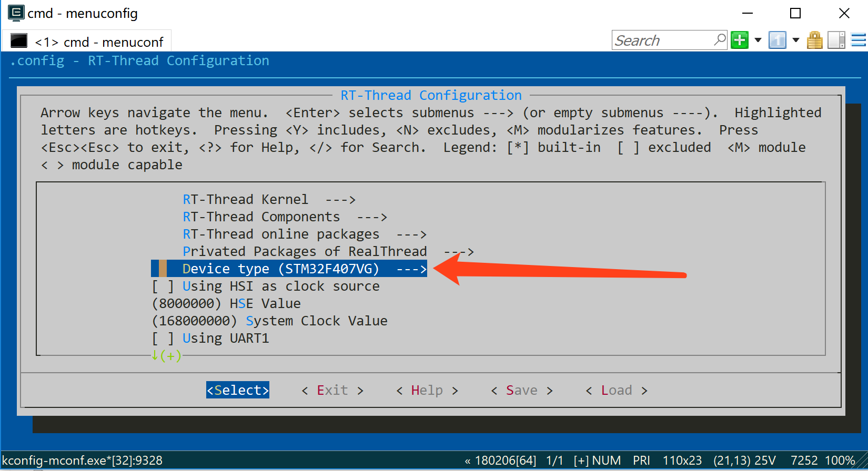
Task: Click the ConEmu app icon in title bar
Action: [16, 13]
